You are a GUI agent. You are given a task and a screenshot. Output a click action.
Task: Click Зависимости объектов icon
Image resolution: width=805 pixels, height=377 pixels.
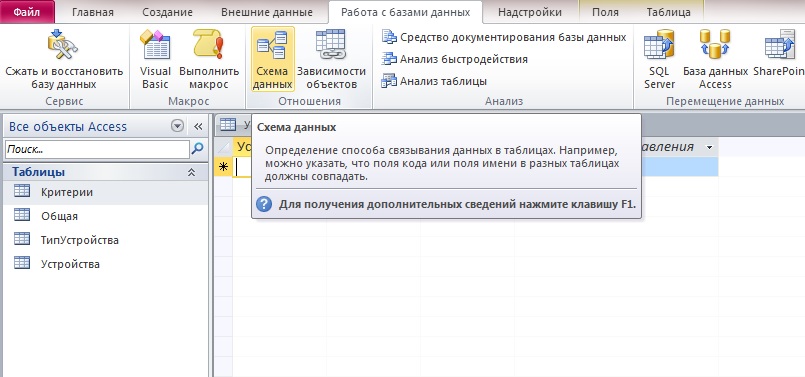pyautogui.click(x=331, y=60)
